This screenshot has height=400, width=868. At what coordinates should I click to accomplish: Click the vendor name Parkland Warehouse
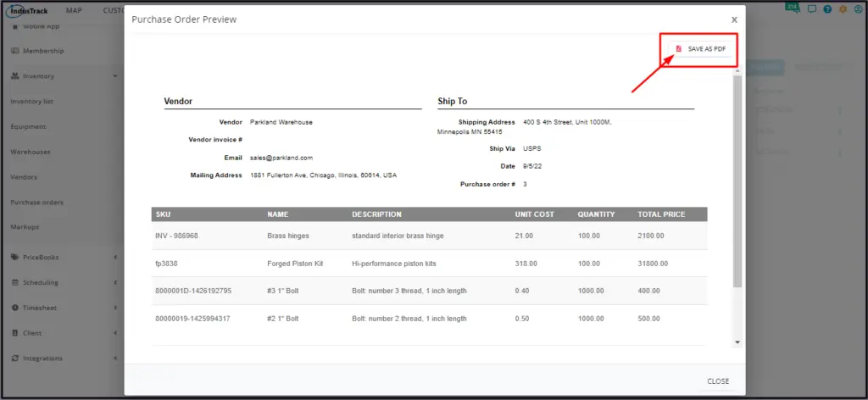click(281, 122)
